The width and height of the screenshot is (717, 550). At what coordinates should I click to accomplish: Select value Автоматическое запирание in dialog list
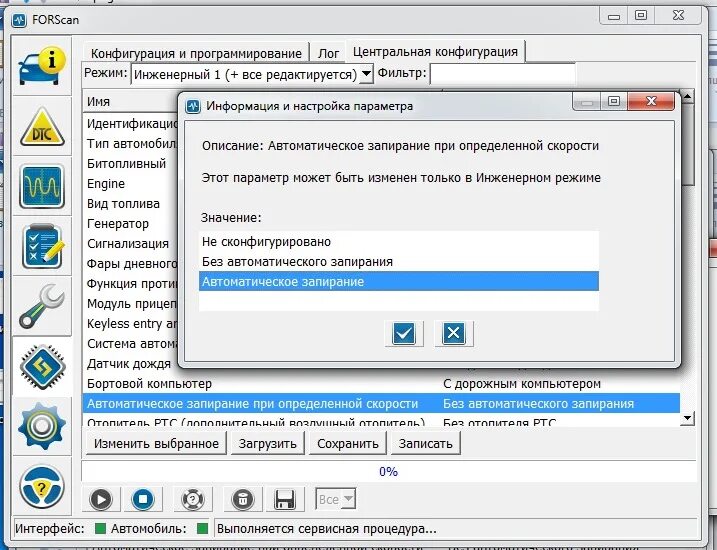coord(399,282)
